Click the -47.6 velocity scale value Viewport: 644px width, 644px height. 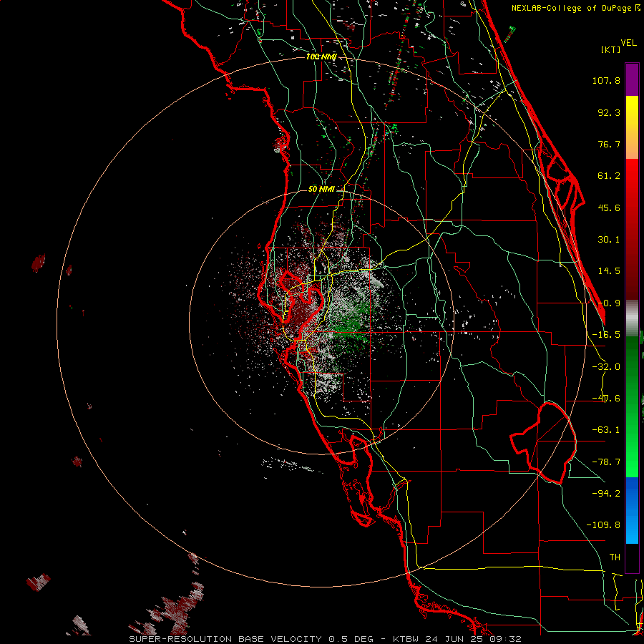[x=606, y=399]
